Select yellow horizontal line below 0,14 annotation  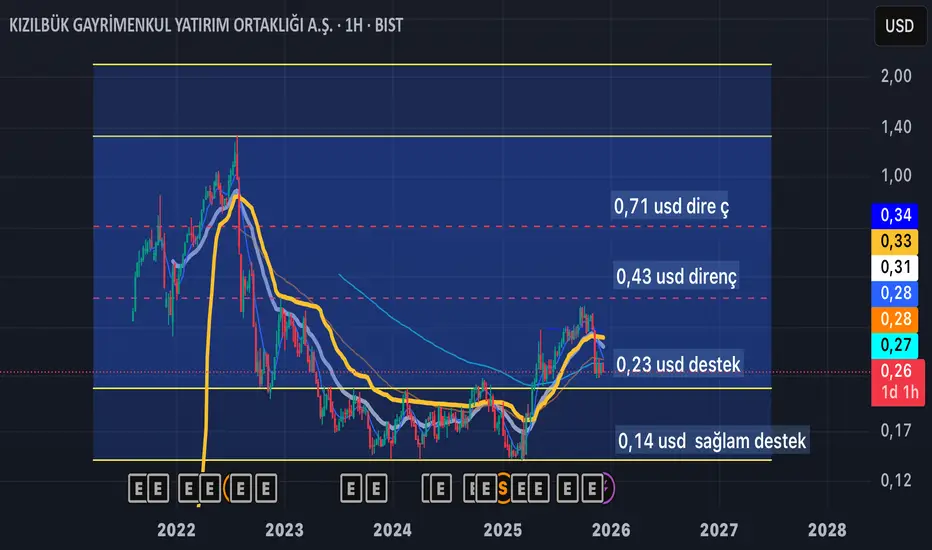(432, 460)
